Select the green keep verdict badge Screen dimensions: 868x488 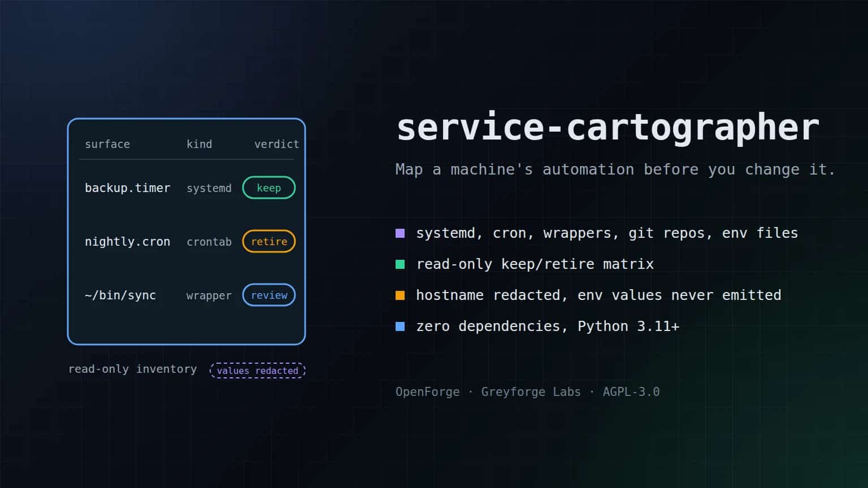269,188
